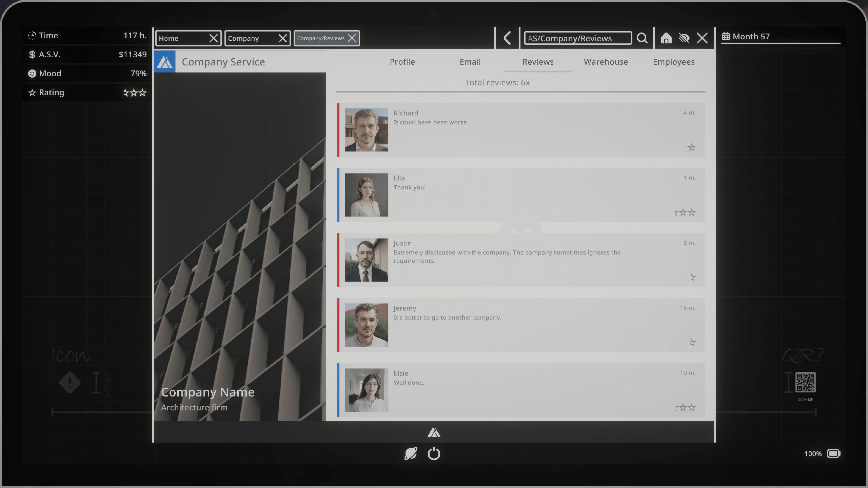The width and height of the screenshot is (868, 488).
Task: Close the Home browser tab
Action: [214, 38]
